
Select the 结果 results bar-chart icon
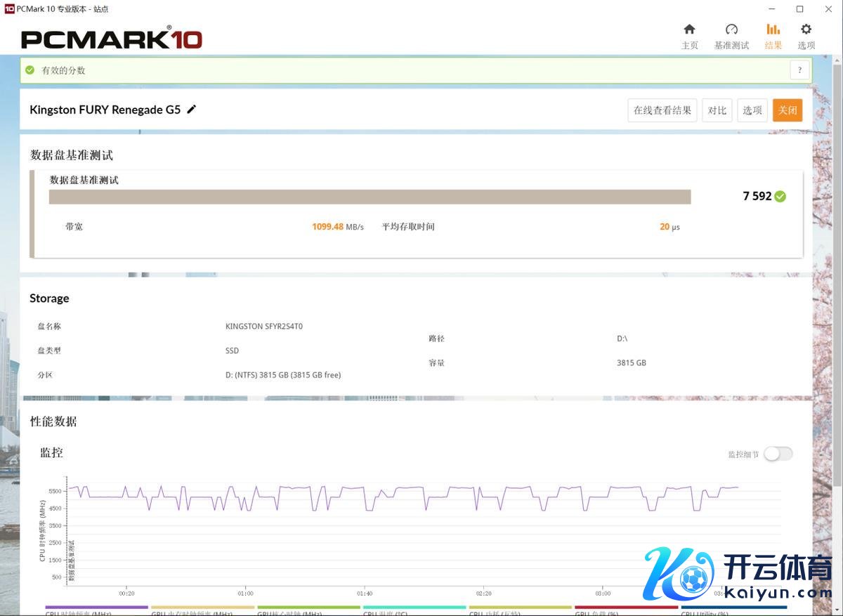(x=773, y=30)
